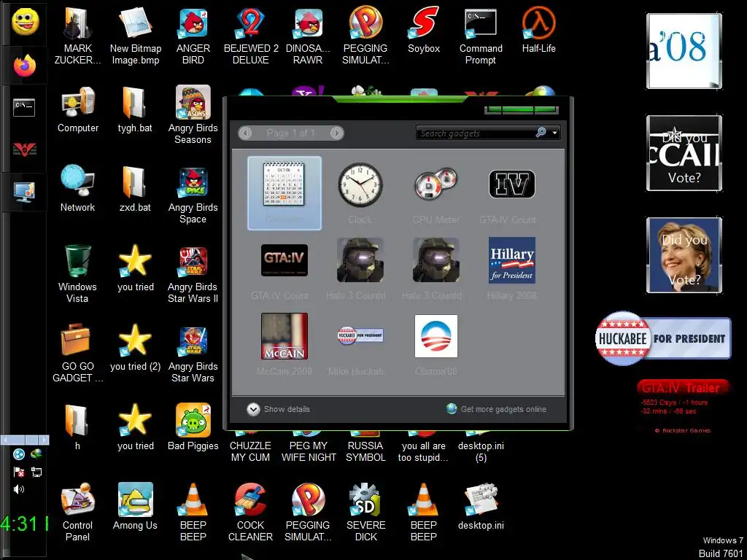This screenshot has height=560, width=747.
Task: Open New Bitmap Image.bmp file
Action: (135, 36)
